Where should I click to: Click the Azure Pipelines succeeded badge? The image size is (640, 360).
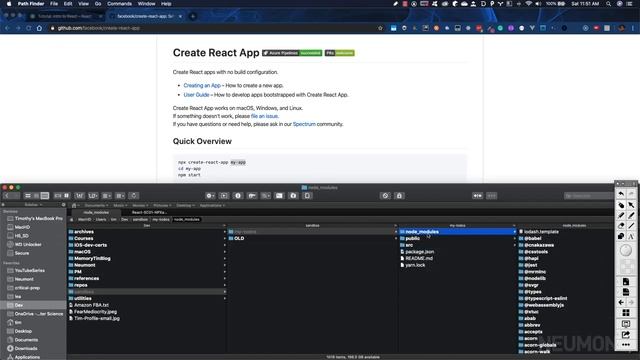pyautogui.click(x=292, y=53)
